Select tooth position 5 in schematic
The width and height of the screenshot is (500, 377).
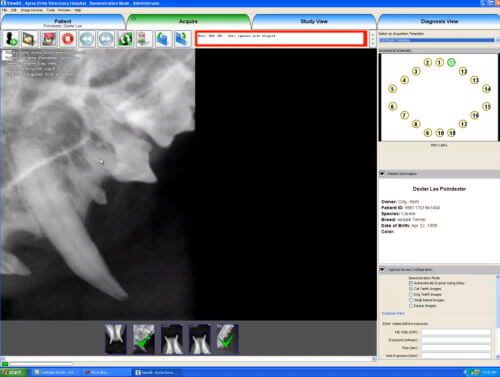(393, 89)
